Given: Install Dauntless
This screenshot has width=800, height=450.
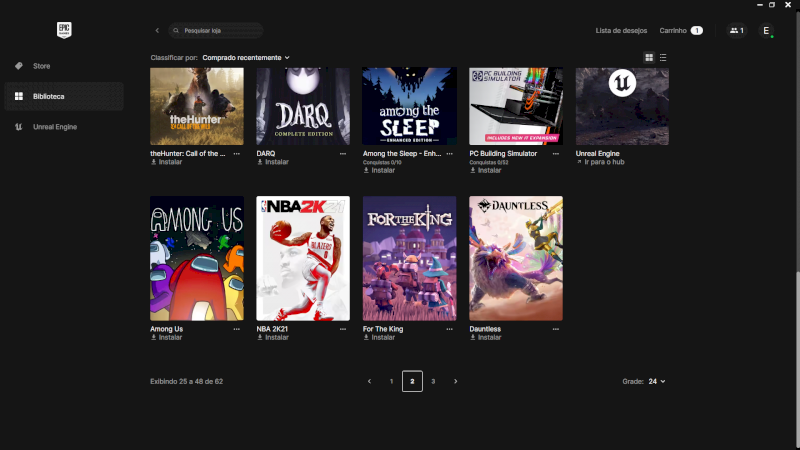Looking at the screenshot, I should point(486,337).
